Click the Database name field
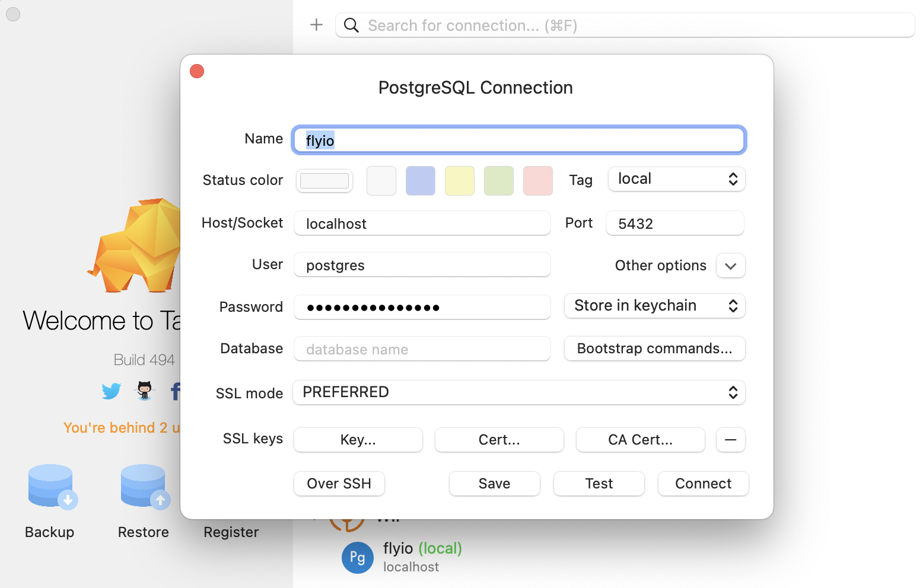Screen dimensions: 923x588 point(422,349)
